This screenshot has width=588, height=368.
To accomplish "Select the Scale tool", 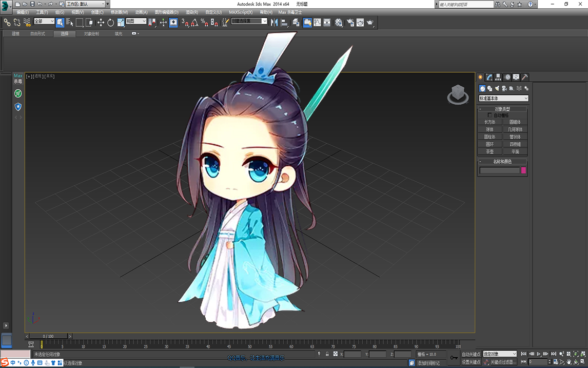I will [x=121, y=23].
